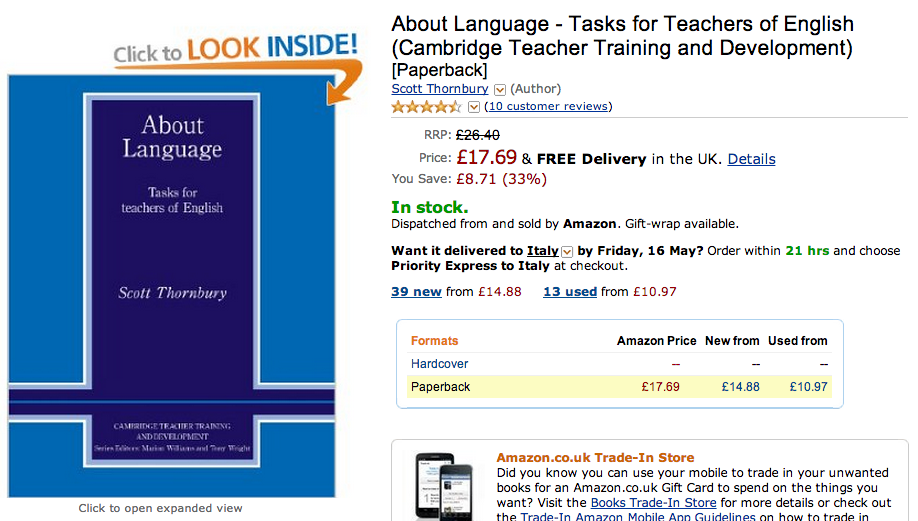Viewport: 918px width, 521px height.
Task: Select the Paperback format row
Action: (x=441, y=387)
